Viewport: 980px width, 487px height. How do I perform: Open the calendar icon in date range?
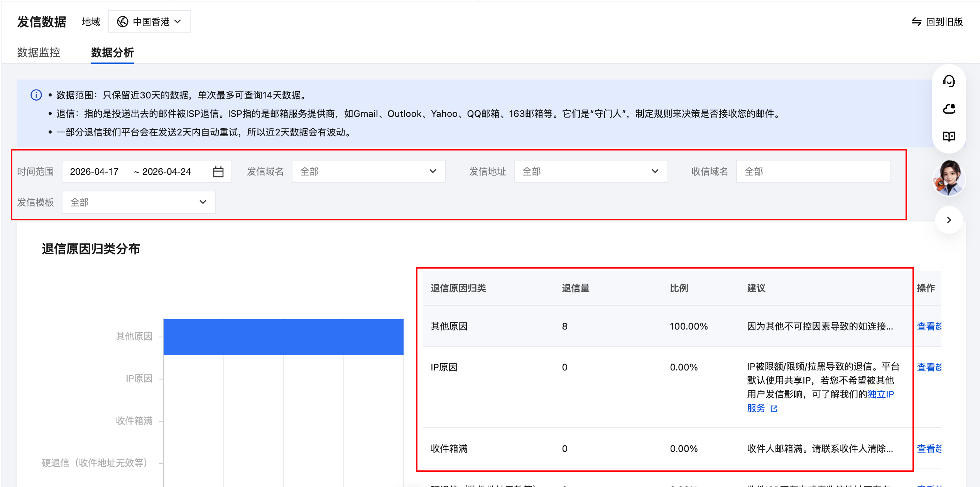(218, 172)
